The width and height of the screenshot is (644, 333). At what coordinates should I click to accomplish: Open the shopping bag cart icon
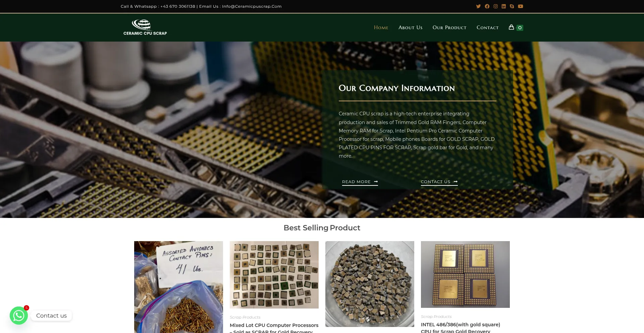click(511, 27)
